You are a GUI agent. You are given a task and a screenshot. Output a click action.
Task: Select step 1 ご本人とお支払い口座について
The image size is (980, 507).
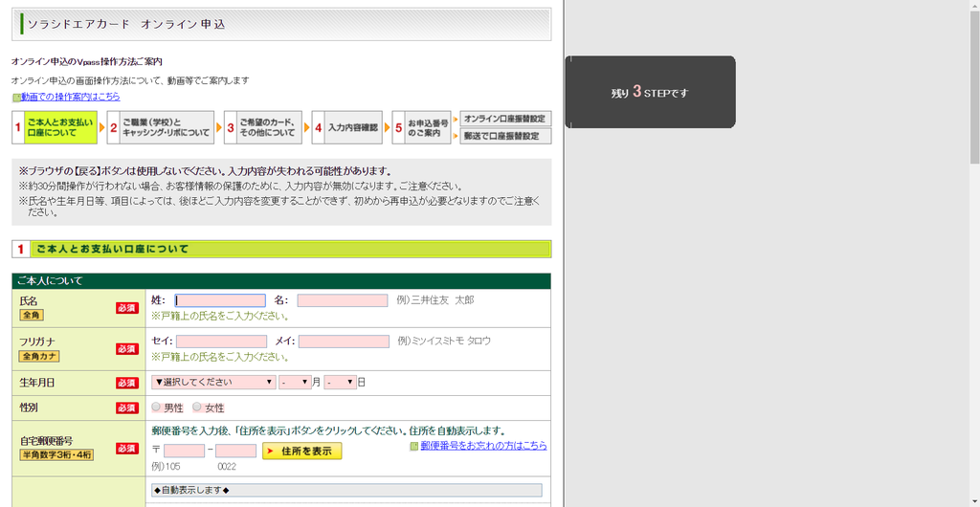(x=55, y=127)
